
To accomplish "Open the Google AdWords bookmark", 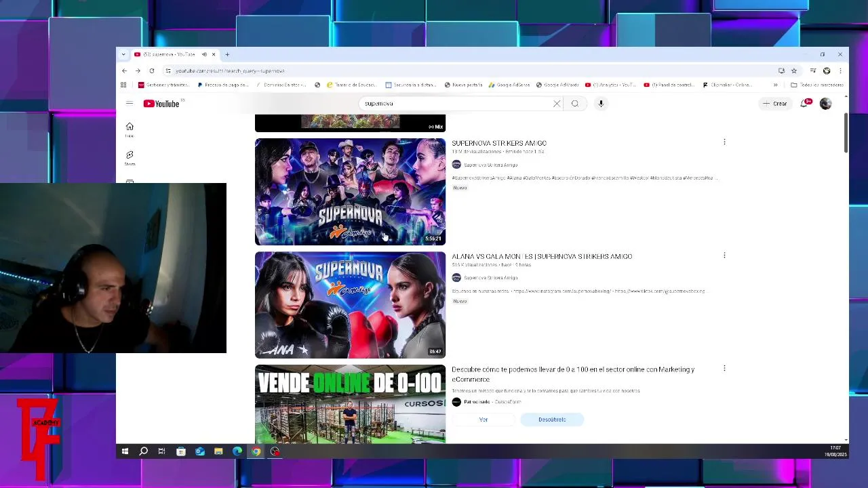I will [557, 85].
